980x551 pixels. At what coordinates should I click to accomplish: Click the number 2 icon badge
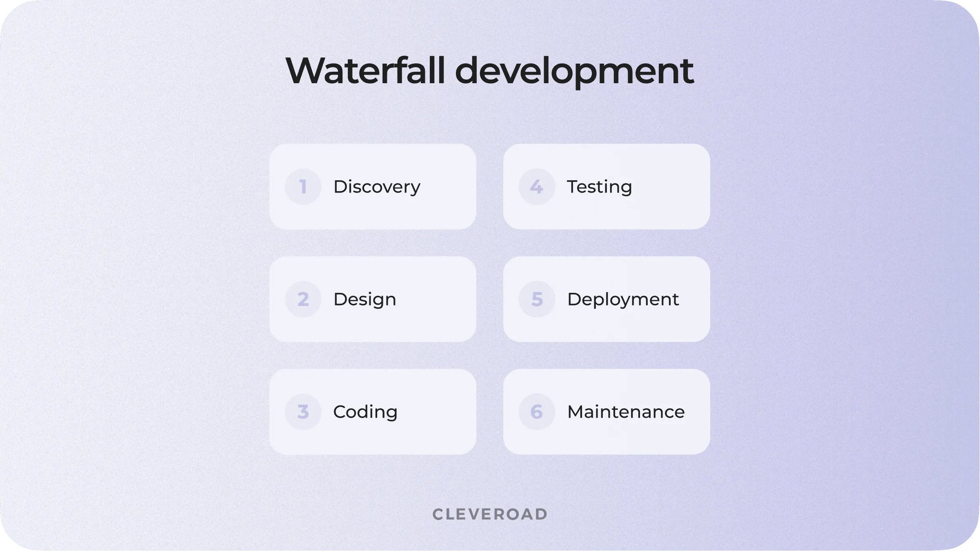pos(302,299)
